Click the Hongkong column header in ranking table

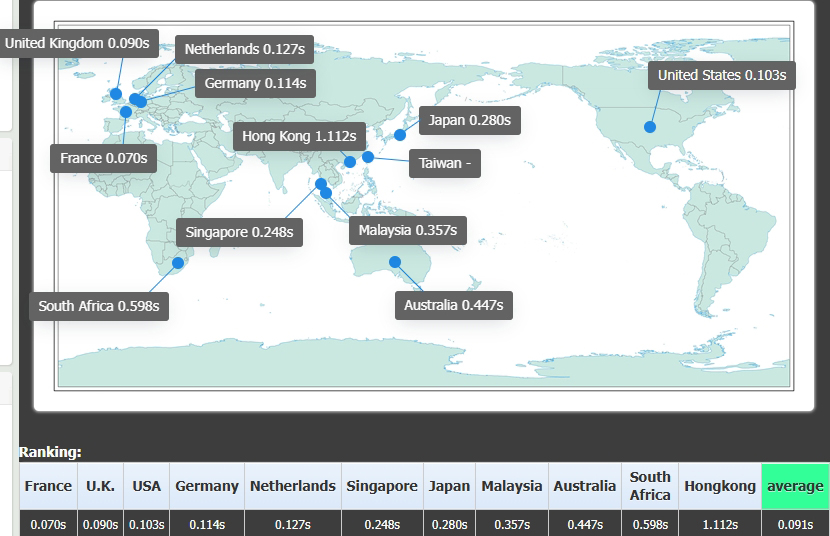click(720, 486)
